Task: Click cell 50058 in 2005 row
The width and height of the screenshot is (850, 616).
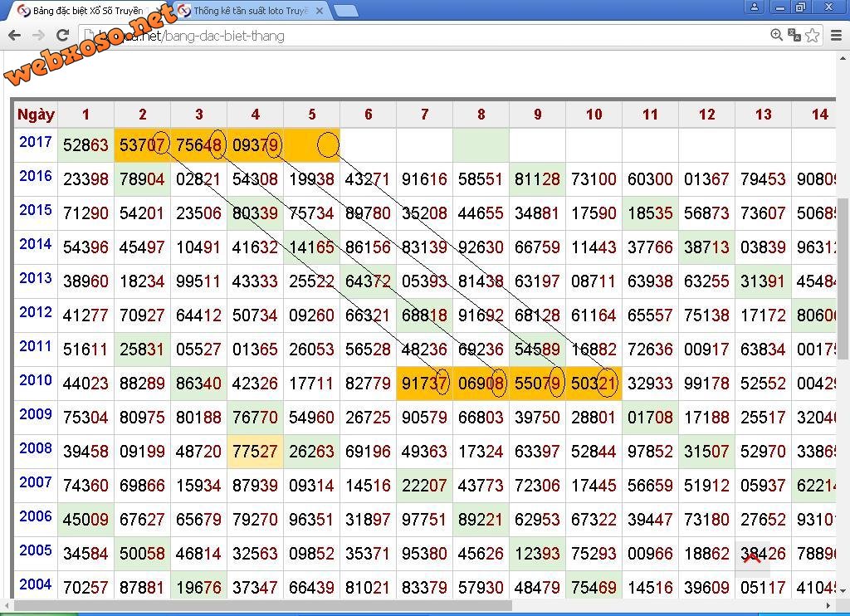Action: click(x=142, y=554)
